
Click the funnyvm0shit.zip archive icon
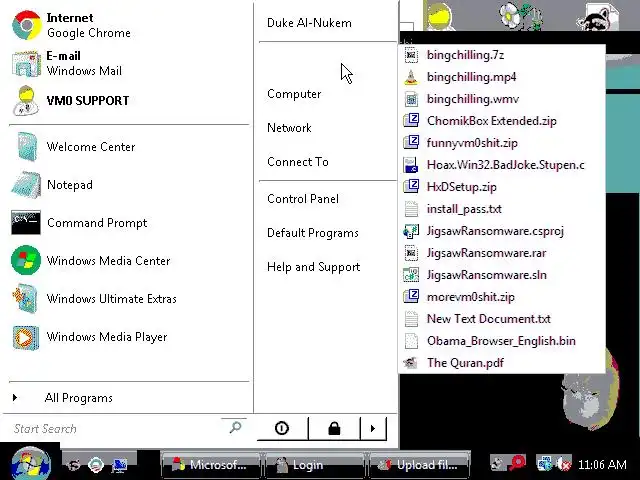coord(411,143)
